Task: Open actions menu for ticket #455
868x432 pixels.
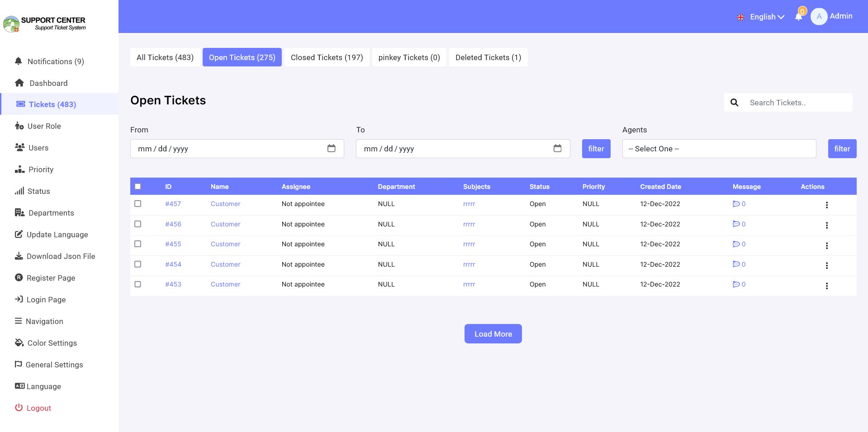Action: tap(827, 246)
